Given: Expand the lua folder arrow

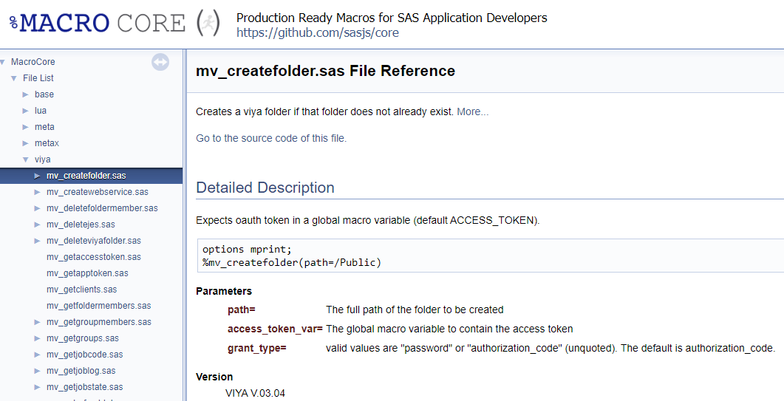Looking at the screenshot, I should pos(26,111).
